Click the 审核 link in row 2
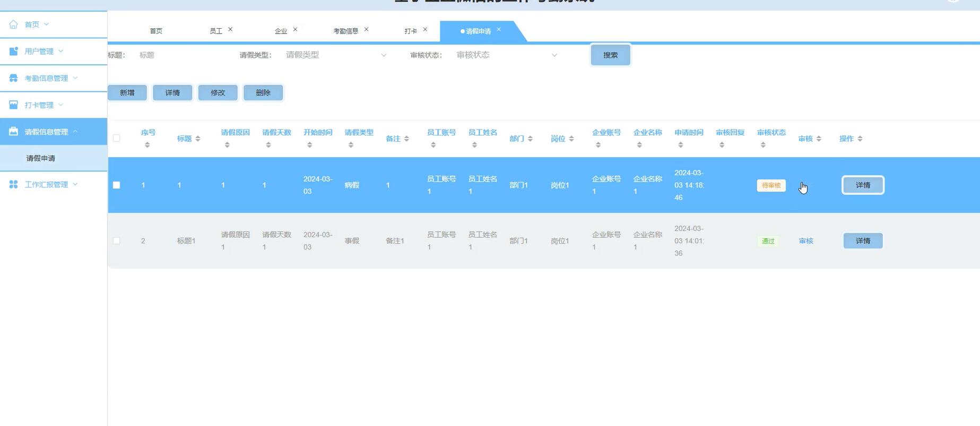Viewport: 980px width, 426px height. (806, 241)
